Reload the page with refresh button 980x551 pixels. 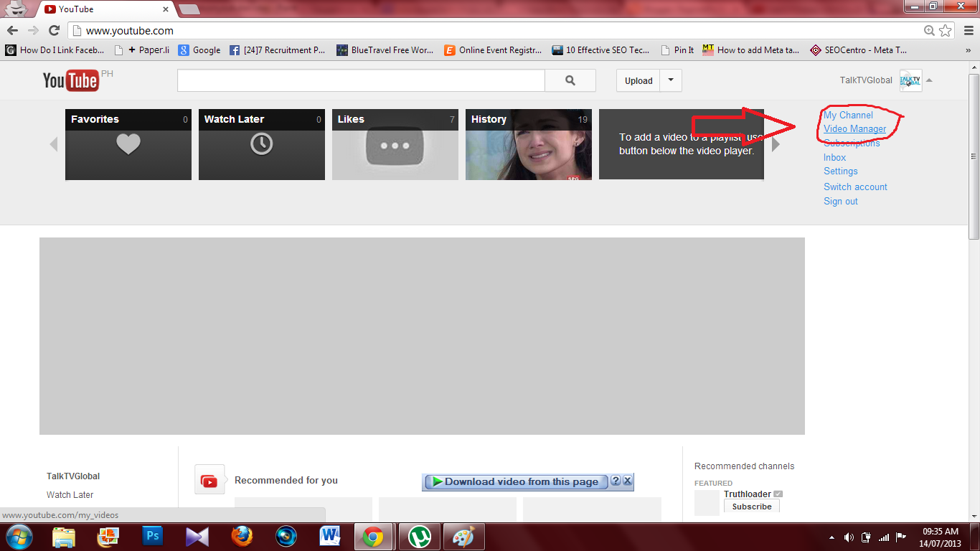[x=54, y=30]
